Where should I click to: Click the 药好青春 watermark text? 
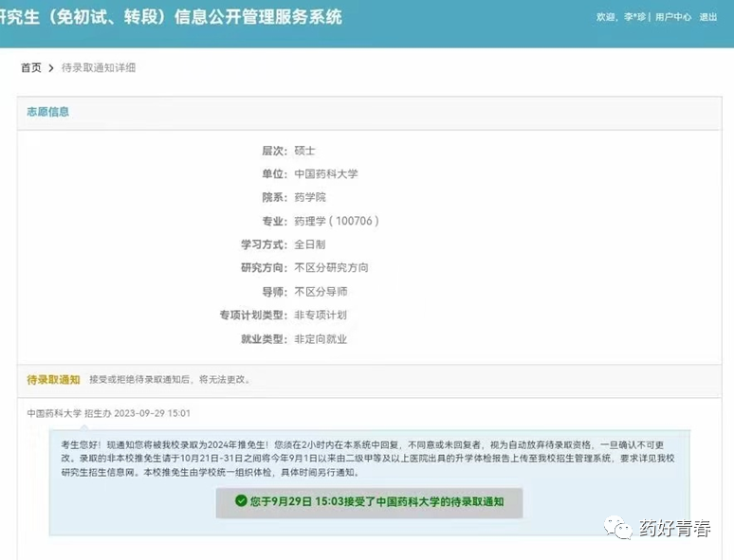[675, 529]
